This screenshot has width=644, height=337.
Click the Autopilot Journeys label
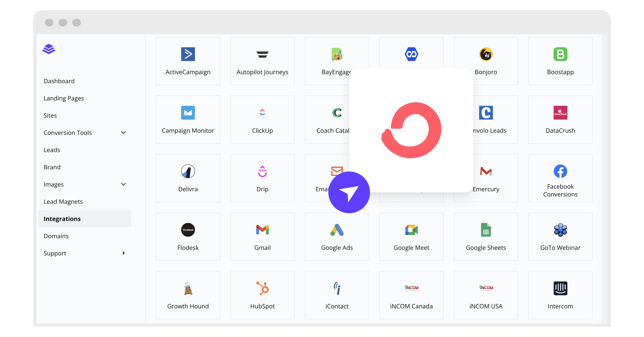point(262,72)
